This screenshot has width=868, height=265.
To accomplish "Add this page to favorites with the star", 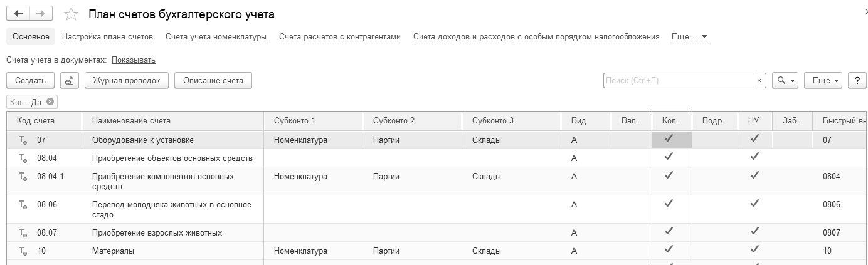I will (x=71, y=14).
